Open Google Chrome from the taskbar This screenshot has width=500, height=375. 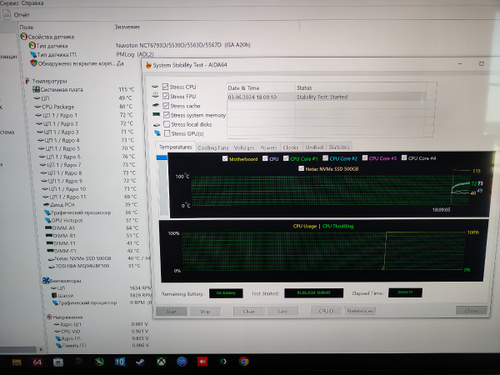tap(244, 362)
